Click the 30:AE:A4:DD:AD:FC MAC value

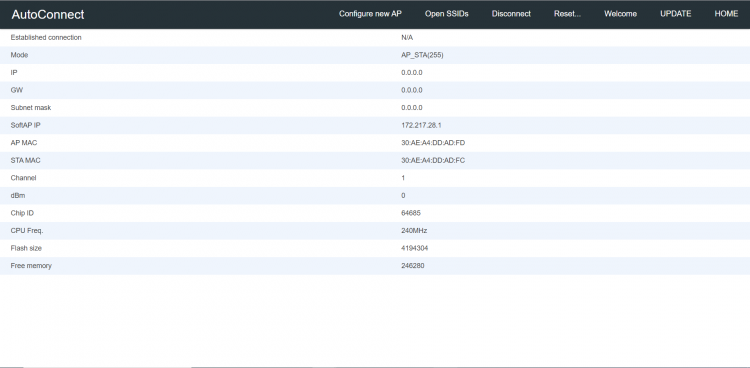click(x=433, y=160)
